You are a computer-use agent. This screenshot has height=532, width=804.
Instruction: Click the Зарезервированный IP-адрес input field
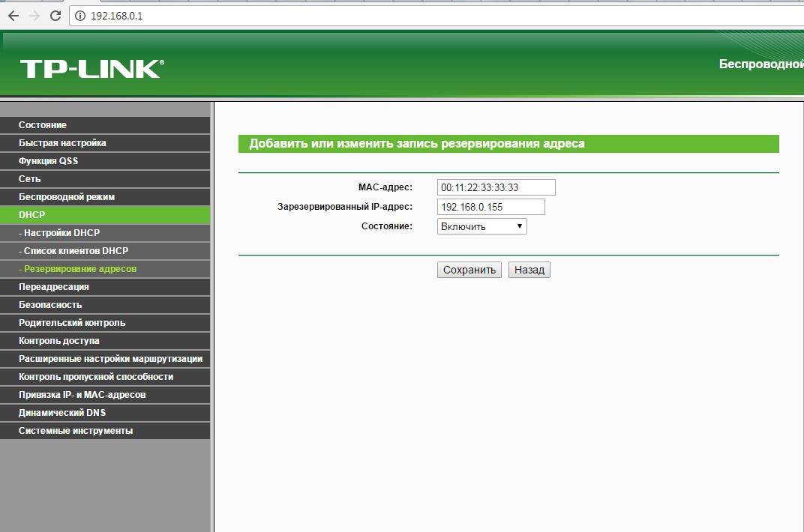click(490, 207)
